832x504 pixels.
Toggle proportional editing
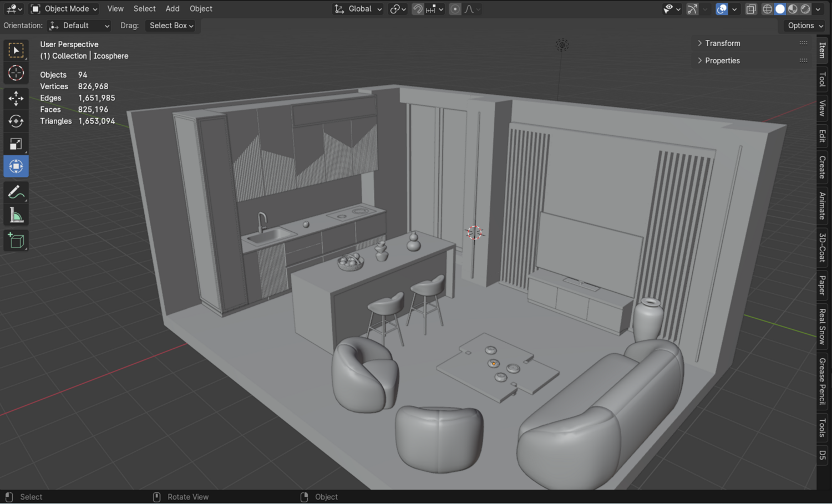point(455,9)
